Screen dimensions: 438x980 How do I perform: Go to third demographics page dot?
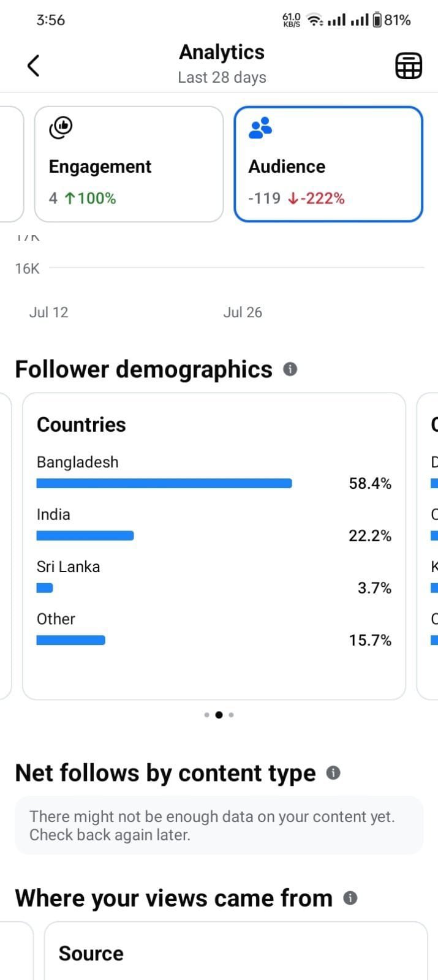231,715
